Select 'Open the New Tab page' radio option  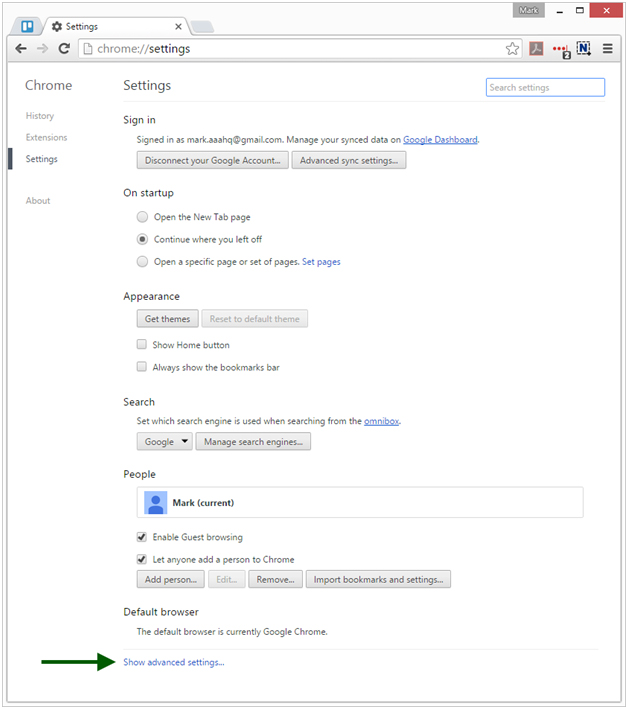pyautogui.click(x=143, y=217)
